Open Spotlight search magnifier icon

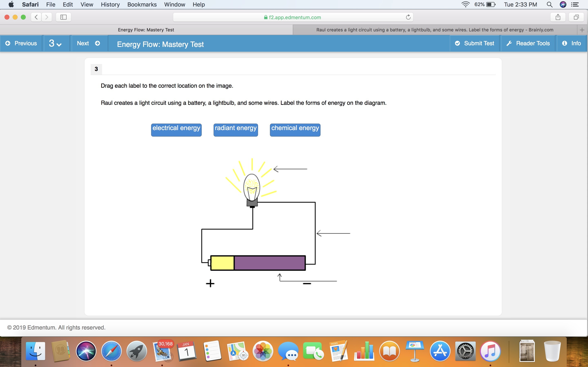coord(550,4)
